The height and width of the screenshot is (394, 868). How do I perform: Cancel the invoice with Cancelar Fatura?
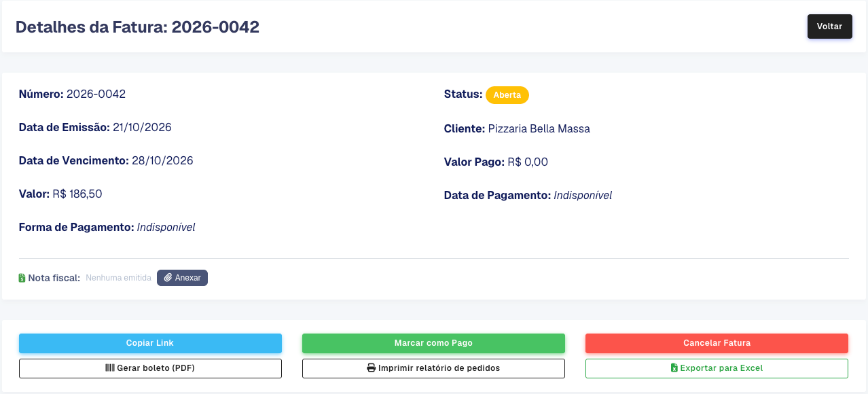[717, 343]
